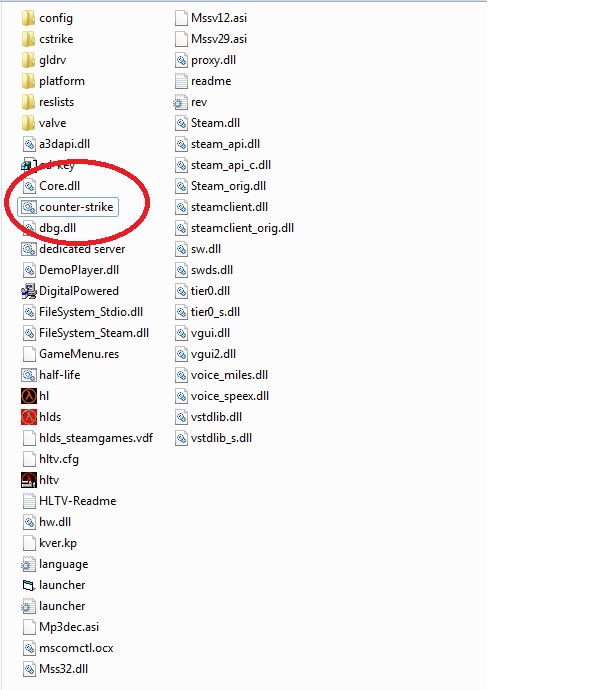Select the half-life executable file

(51, 375)
